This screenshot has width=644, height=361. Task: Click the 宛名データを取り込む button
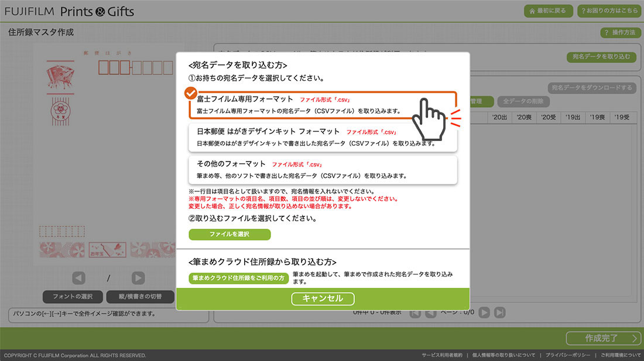tap(601, 57)
